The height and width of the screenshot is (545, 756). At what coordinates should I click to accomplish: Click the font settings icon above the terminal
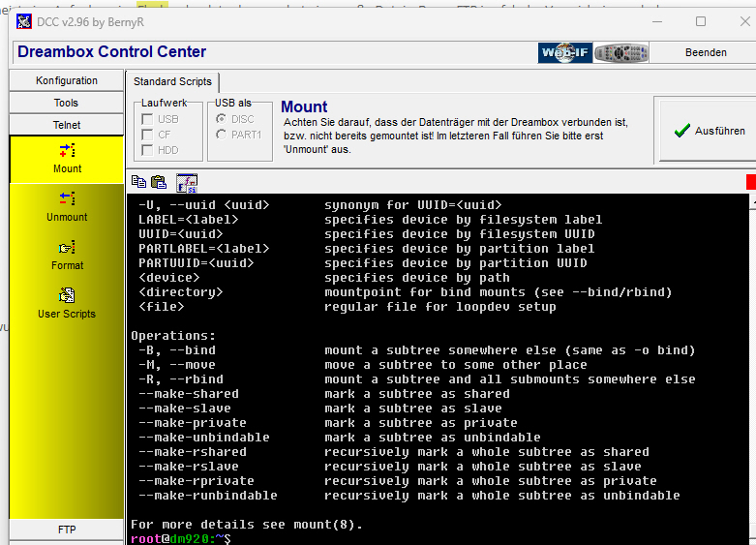coord(186,182)
